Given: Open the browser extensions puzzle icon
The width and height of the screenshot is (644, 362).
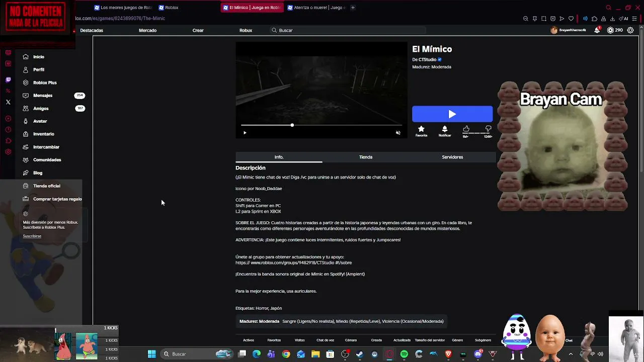Looking at the screenshot, I should (x=594, y=19).
